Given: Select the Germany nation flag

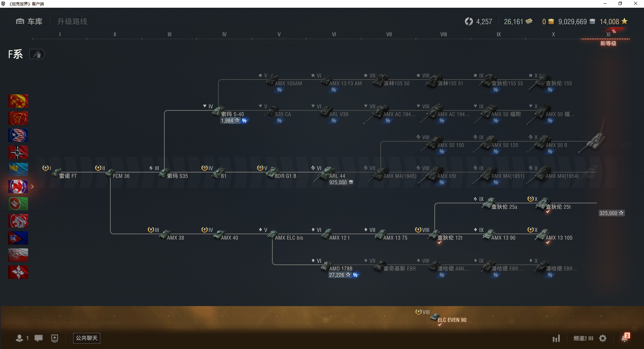Looking at the screenshot, I should coord(18,152).
